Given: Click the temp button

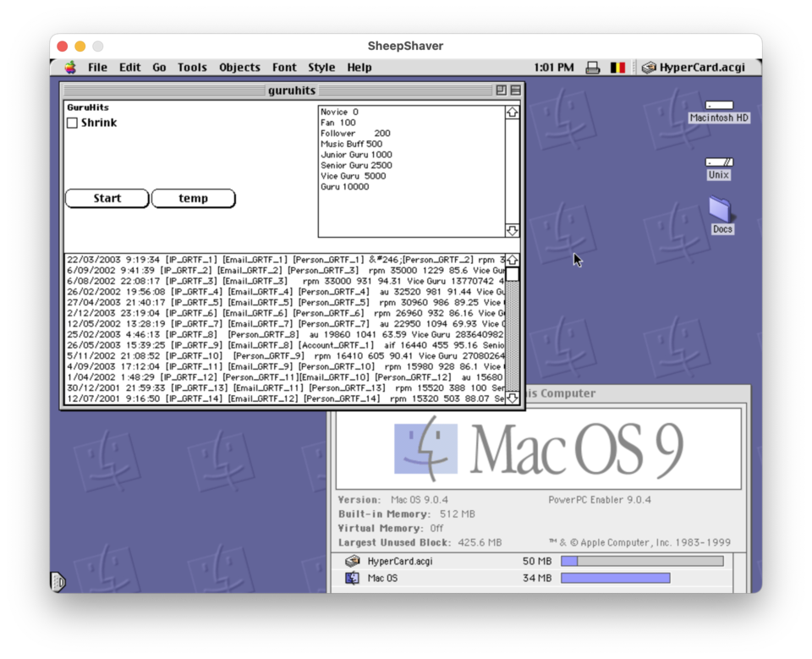Looking at the screenshot, I should pyautogui.click(x=193, y=199).
